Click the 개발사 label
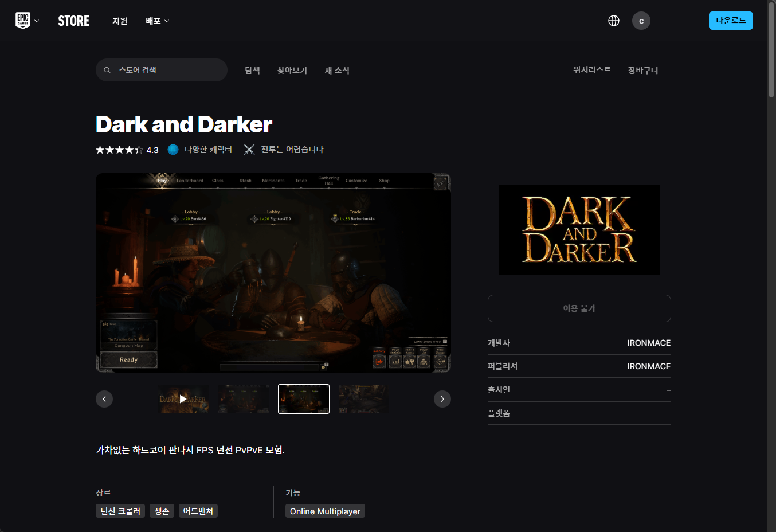Viewport: 776px width, 532px height. point(499,343)
